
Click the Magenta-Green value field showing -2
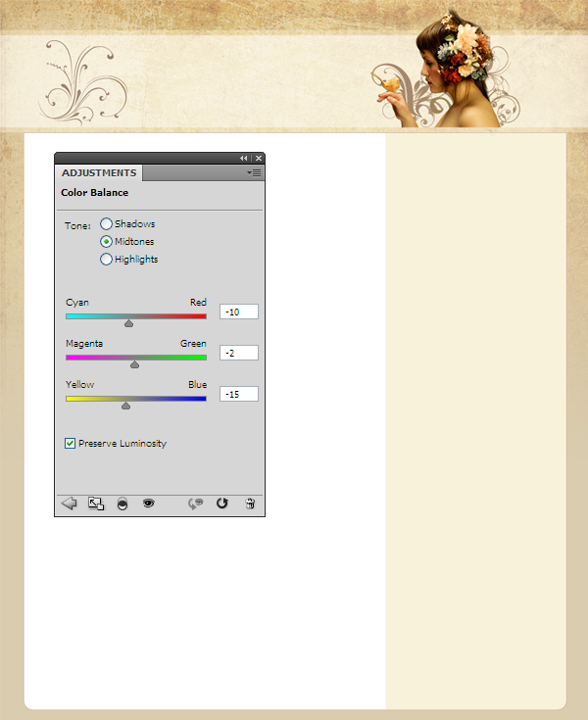[239, 353]
